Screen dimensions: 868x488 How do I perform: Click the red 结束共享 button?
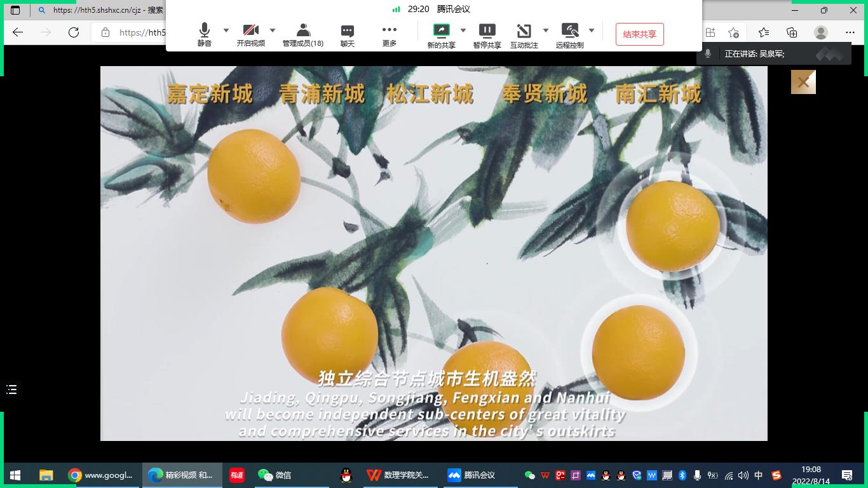click(x=639, y=34)
